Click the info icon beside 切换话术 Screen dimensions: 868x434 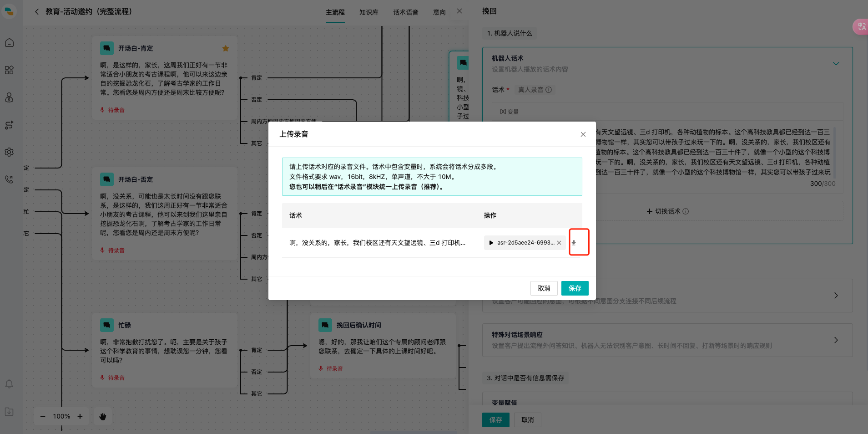[686, 211]
